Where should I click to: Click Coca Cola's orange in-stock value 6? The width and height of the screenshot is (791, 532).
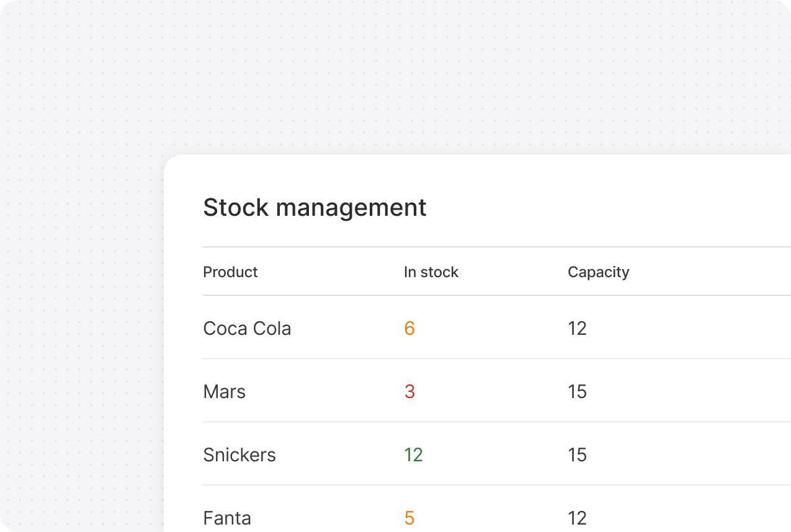point(409,329)
